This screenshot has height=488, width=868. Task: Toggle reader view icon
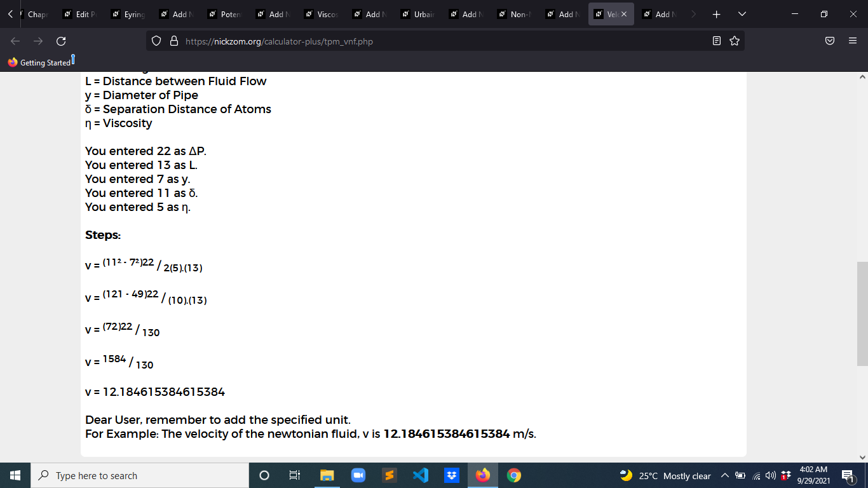(717, 41)
